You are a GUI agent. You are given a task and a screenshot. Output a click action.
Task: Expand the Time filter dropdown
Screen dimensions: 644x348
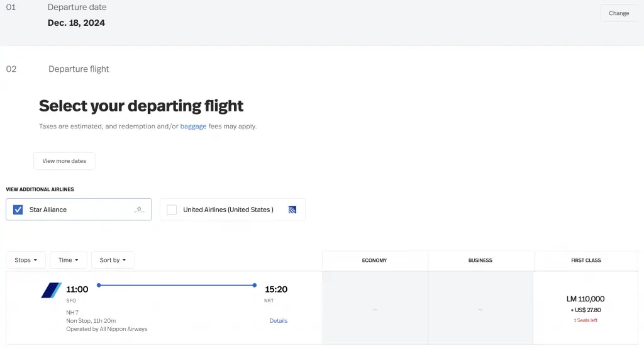[68, 260]
